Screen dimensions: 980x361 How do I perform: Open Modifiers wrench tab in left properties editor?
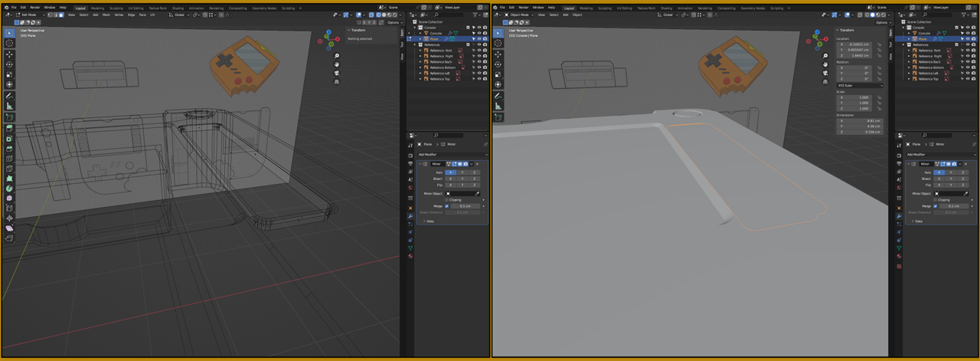coord(410,217)
